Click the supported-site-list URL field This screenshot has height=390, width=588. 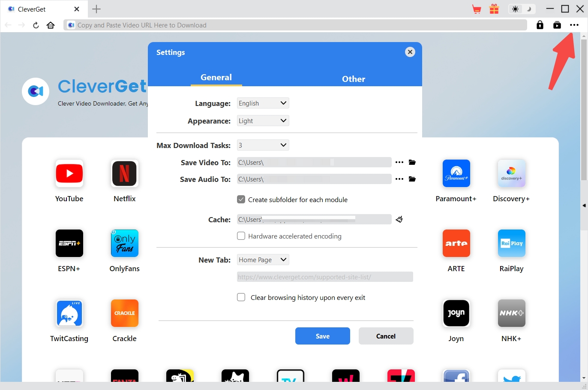pyautogui.click(x=325, y=277)
